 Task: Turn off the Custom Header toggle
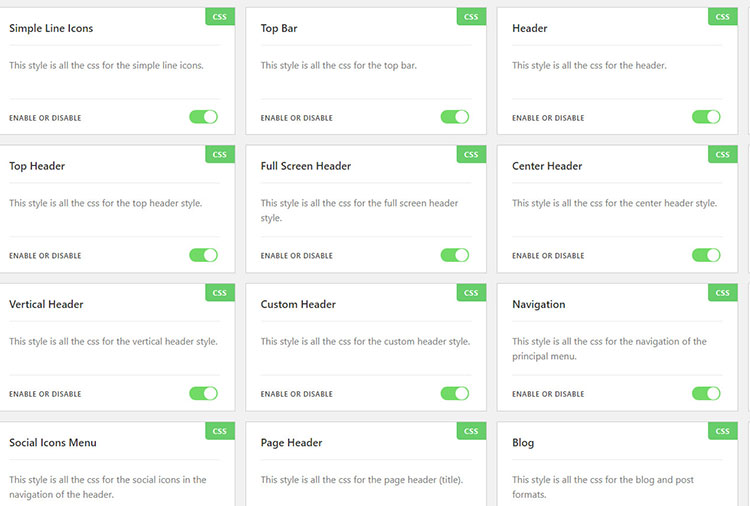[455, 393]
